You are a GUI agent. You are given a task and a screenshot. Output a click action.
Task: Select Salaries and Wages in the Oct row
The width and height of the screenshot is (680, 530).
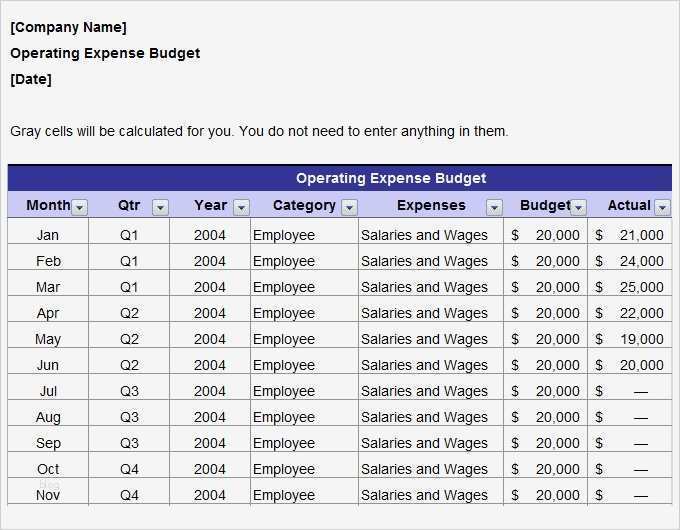pyautogui.click(x=424, y=469)
